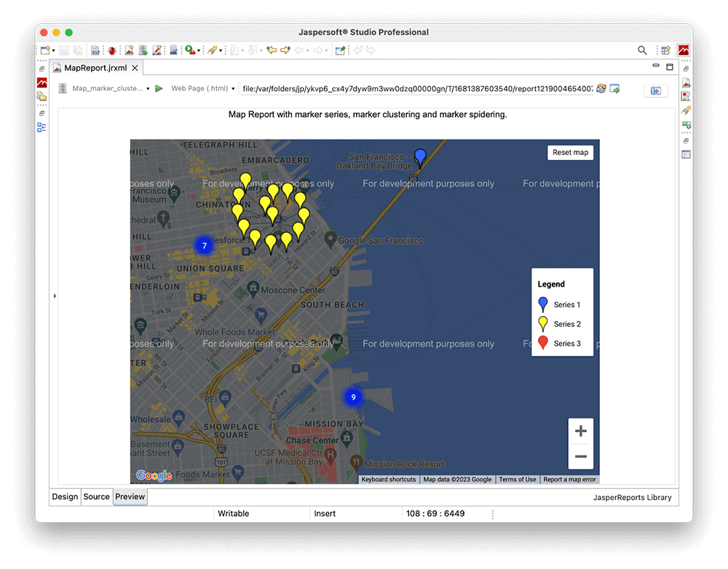Click the blue cluster marker labeled 9
The height and width of the screenshot is (569, 728).
[x=353, y=397]
